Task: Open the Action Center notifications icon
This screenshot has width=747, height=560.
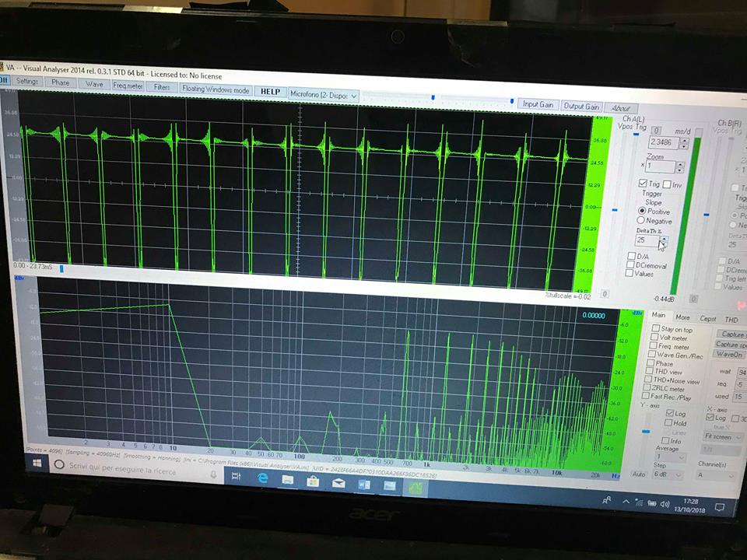Action: point(720,508)
